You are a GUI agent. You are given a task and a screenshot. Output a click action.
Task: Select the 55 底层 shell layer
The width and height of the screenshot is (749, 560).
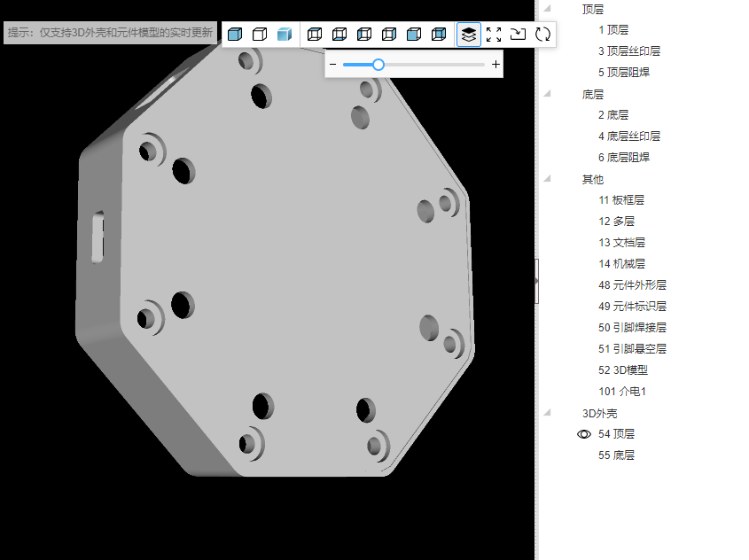pyautogui.click(x=616, y=455)
